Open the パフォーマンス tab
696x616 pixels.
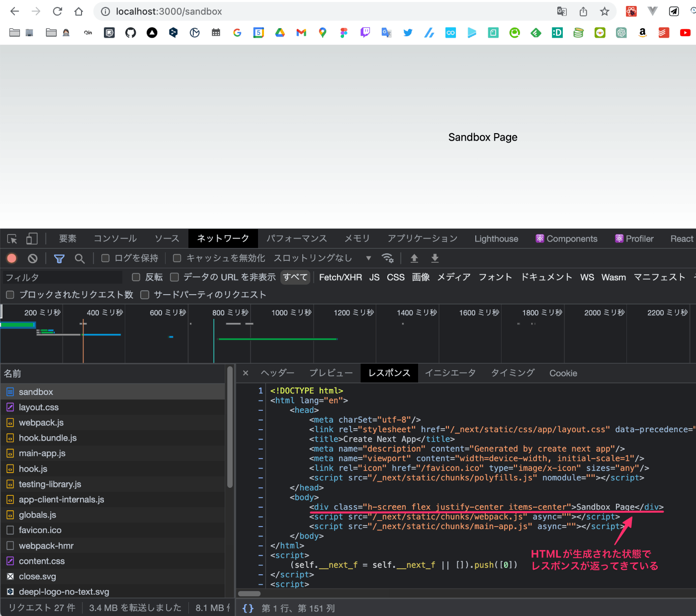coord(297,239)
